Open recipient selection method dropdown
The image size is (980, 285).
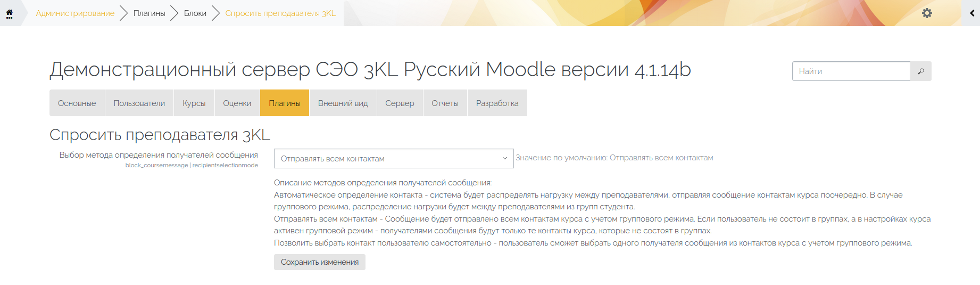[394, 159]
